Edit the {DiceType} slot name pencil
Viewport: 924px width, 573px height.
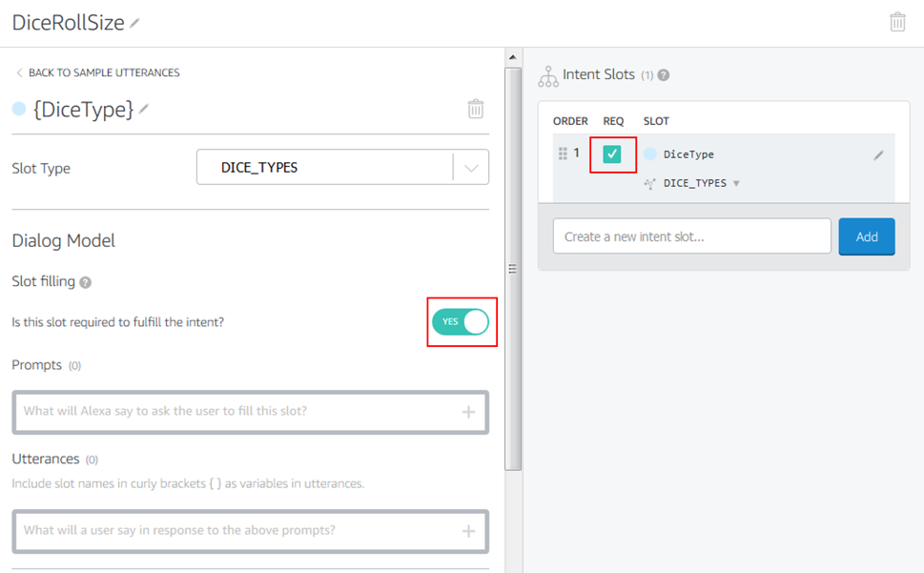[x=144, y=109]
